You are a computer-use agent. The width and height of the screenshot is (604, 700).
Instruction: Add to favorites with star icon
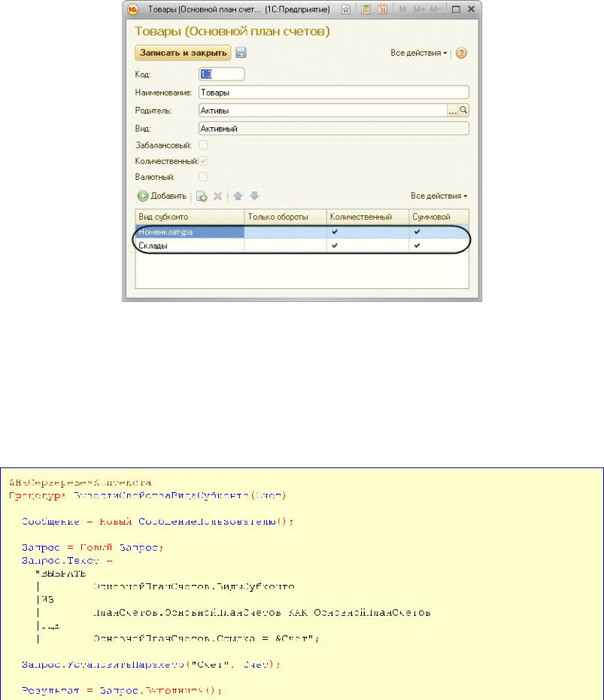pyautogui.click(x=346, y=9)
